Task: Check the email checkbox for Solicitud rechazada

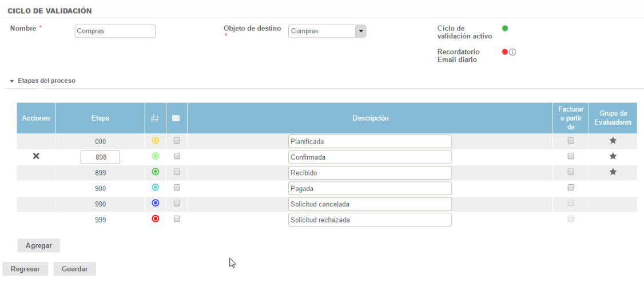Action: 177,219
